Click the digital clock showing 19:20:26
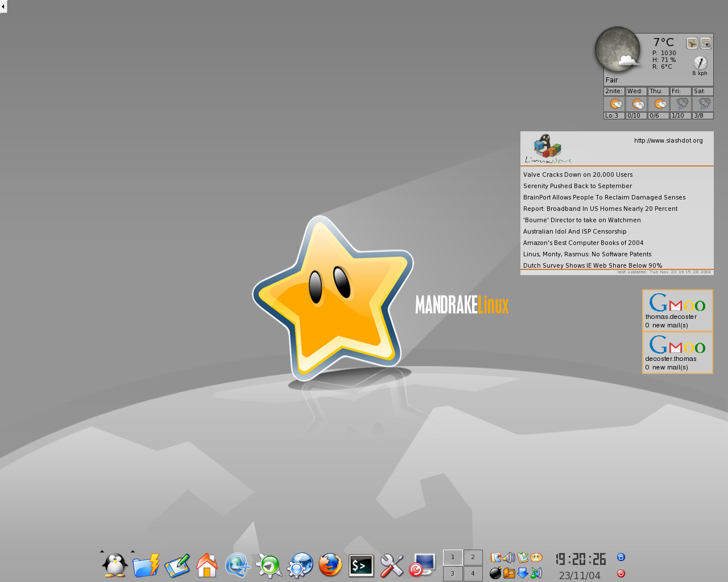728x582 pixels. click(581, 559)
